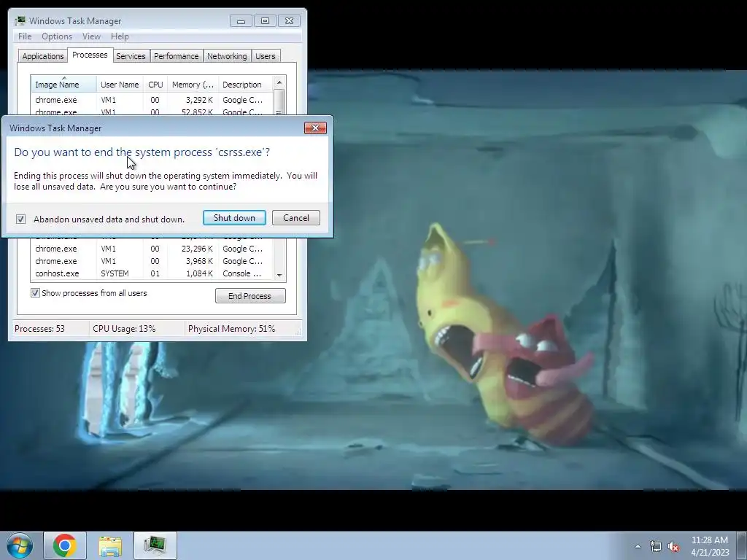Click the network tray icon
This screenshot has width=747, height=560.
656,546
